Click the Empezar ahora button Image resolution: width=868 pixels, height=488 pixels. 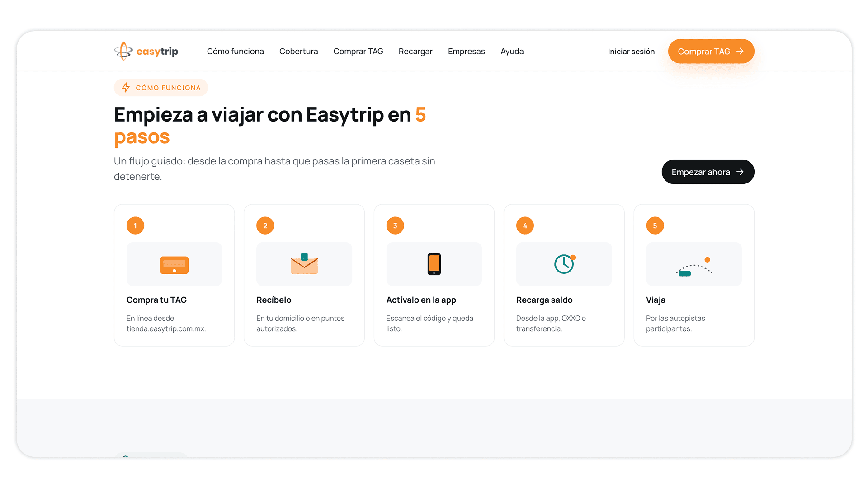708,172
